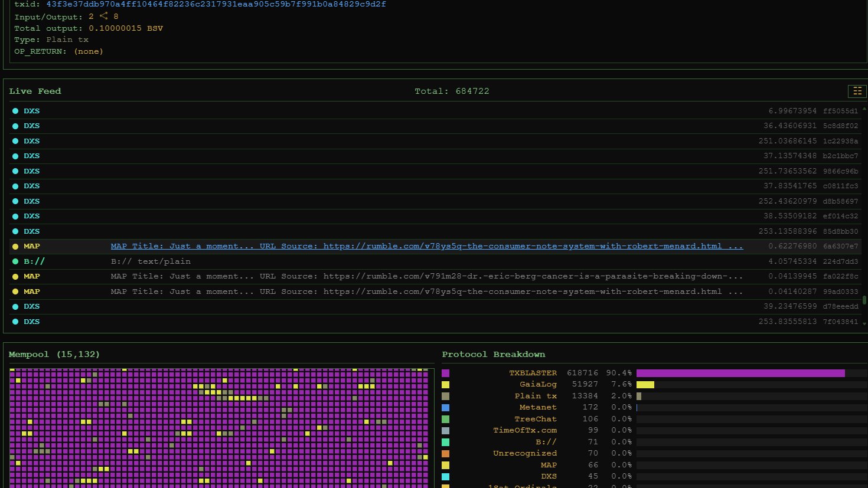Select the B:// text/plain feed row
Image resolution: width=868 pixels, height=488 pixels.
[435, 261]
